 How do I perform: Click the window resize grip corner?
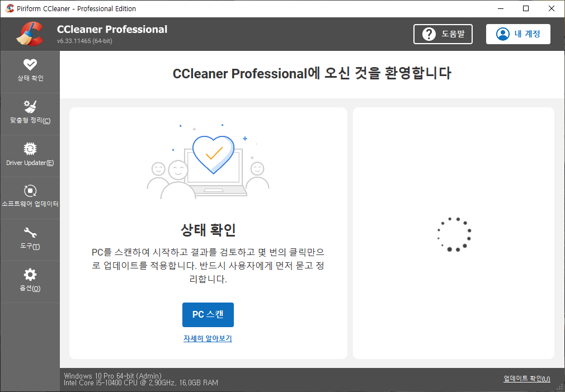click(559, 387)
